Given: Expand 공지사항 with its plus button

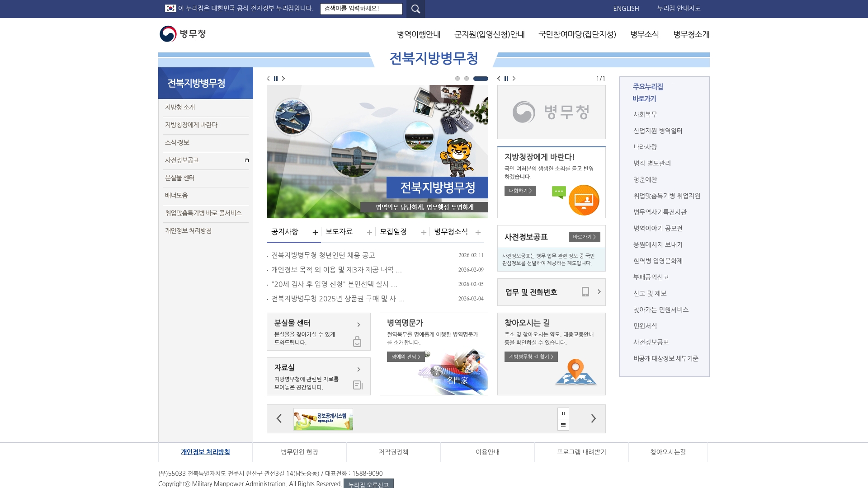Looking at the screenshot, I should pos(315,232).
